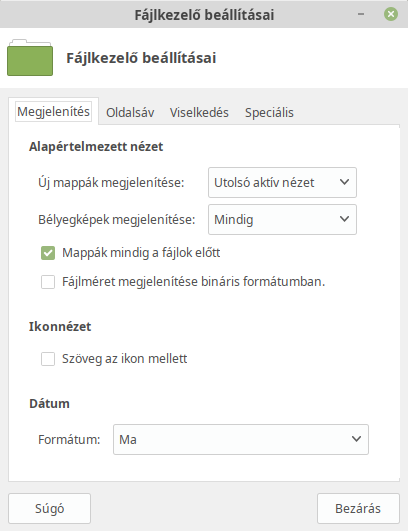Viewport: 408px width, 531px height.
Task: Select the Speciális tab
Action: [269, 112]
